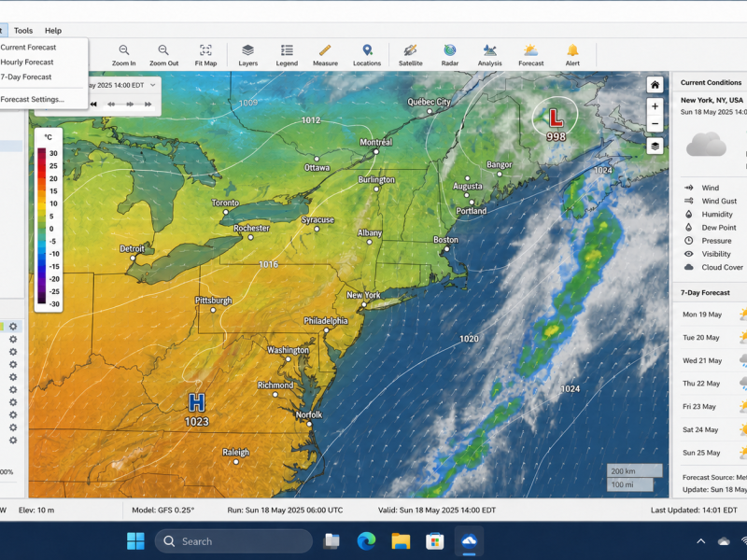
Task: Open the Windows Start menu
Action: tap(135, 541)
